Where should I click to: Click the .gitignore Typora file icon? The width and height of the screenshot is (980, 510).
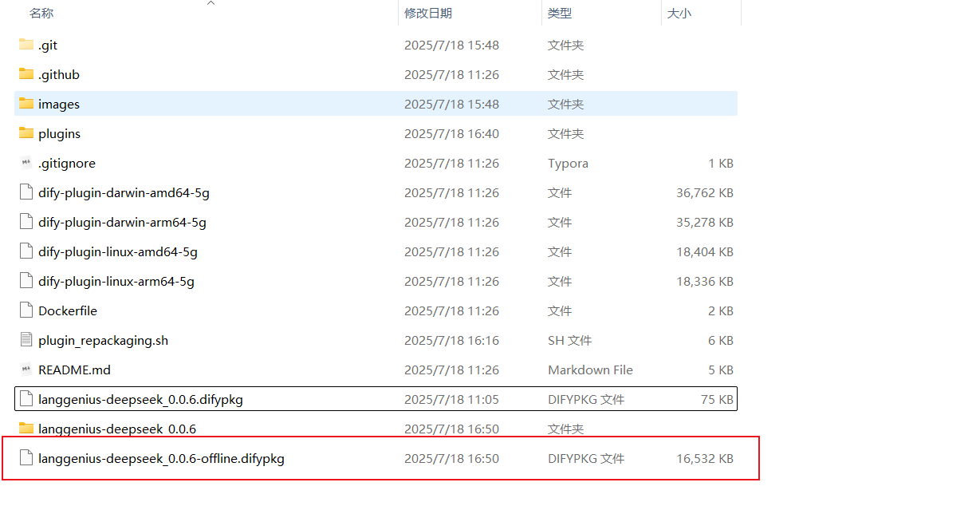[x=26, y=163]
